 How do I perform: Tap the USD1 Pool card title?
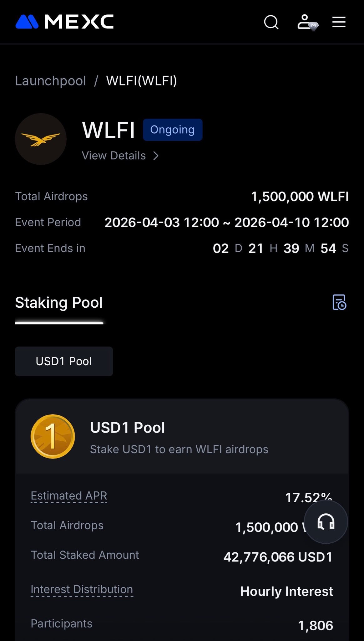pos(127,428)
